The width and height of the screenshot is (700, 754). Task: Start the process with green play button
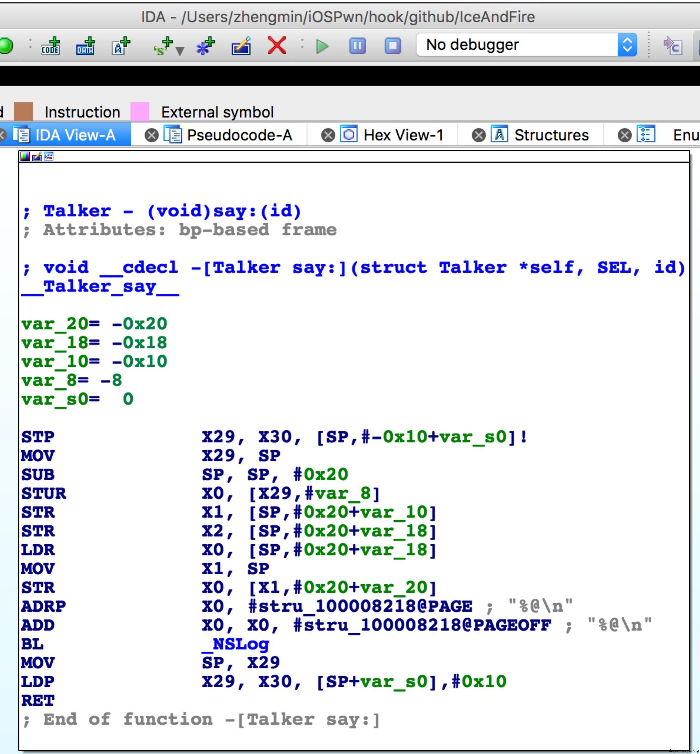pos(322,46)
